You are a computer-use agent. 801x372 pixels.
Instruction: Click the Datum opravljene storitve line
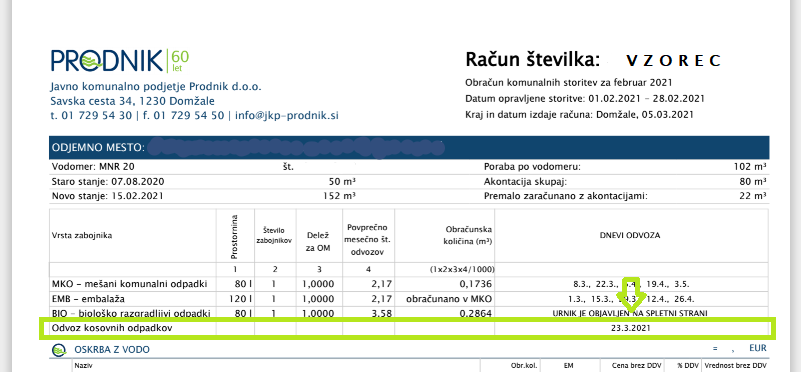point(585,99)
